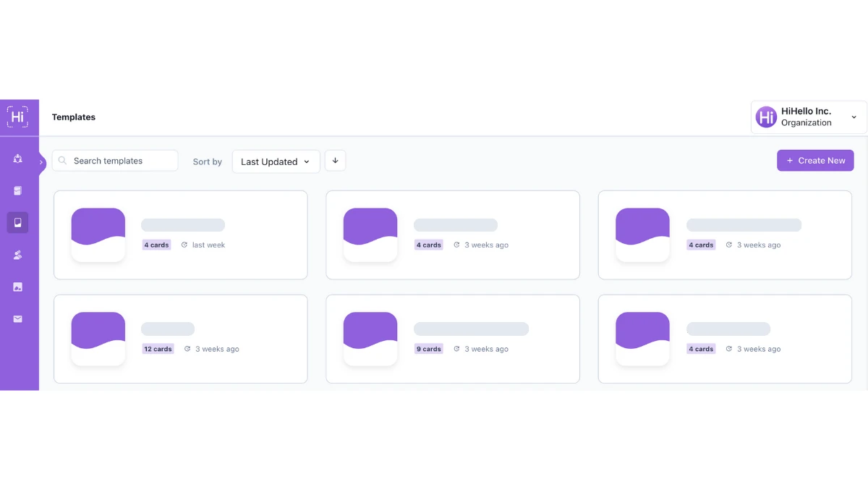Click the purple template preview thumbnail

click(98, 234)
